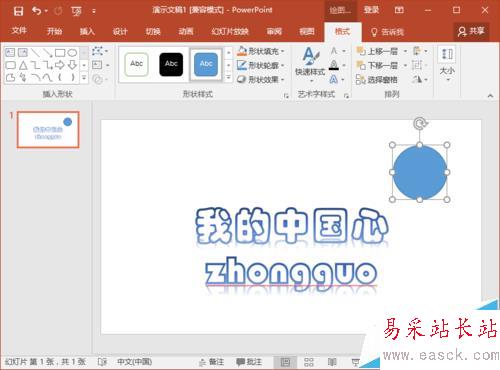Switch to the 设计 Design tab
500x370 pixels.
(x=120, y=31)
